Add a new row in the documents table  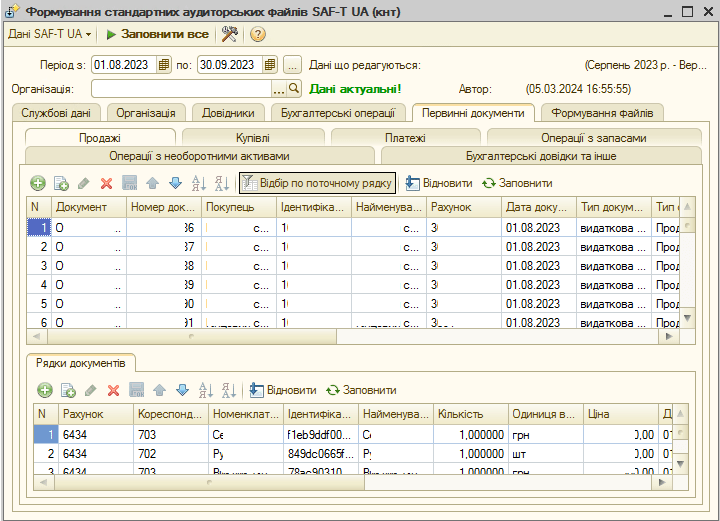point(38,183)
